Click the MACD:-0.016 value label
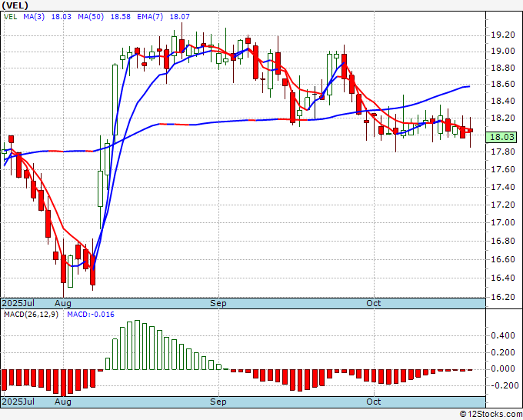This screenshot has height=420, width=523. coord(91,315)
